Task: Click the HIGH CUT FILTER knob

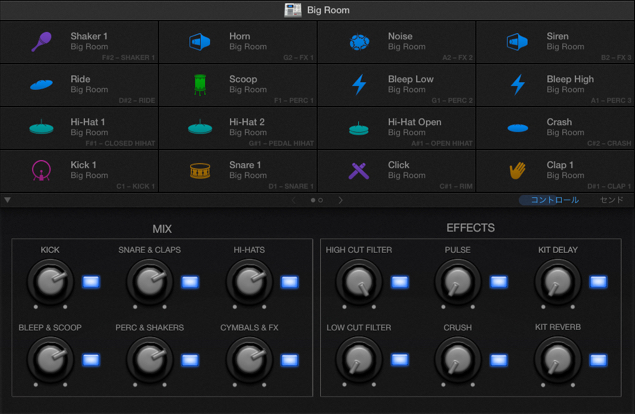Action: coord(359,282)
